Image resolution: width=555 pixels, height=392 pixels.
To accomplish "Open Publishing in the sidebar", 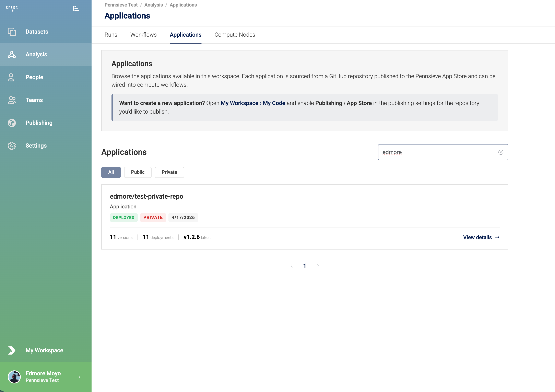I will point(46,123).
